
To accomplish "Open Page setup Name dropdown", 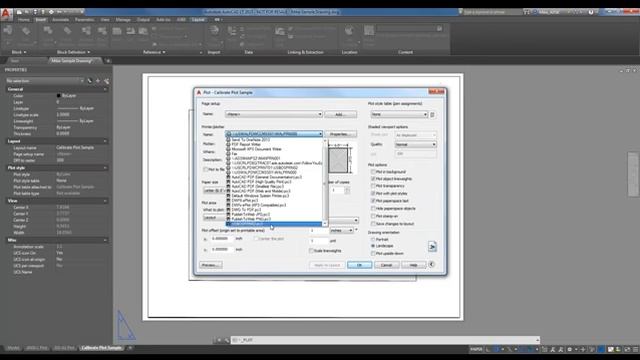I will [274, 114].
